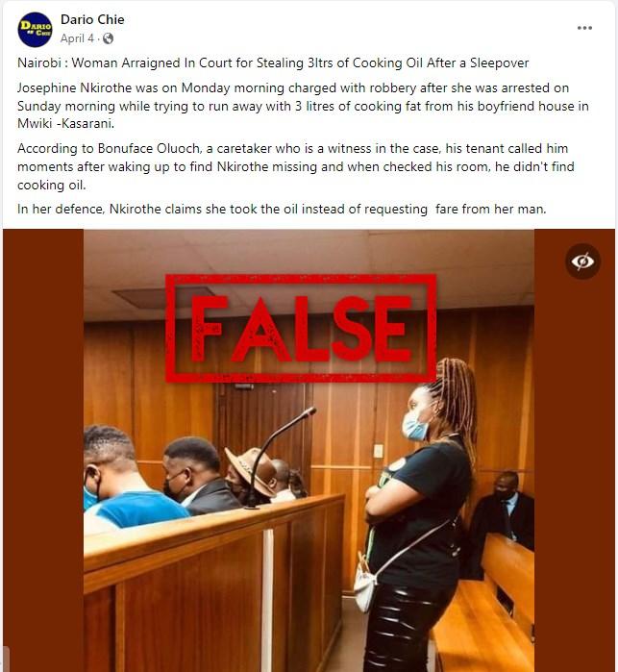Open the Dario Chie profile avatar
618x672 pixels.
(x=35, y=29)
